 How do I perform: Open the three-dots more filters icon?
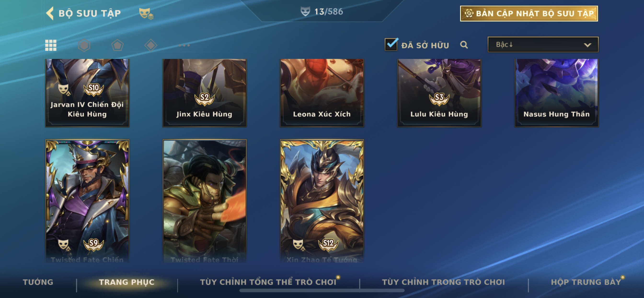[184, 45]
